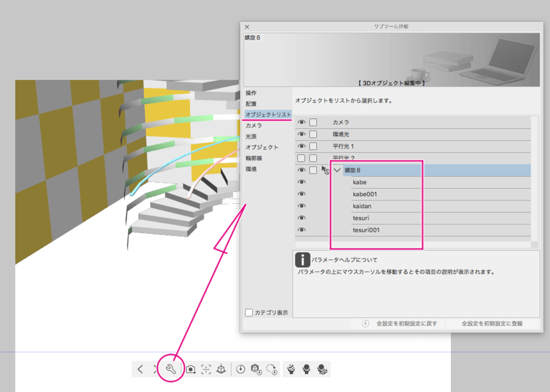Close the サブツール詳細 window

(x=247, y=27)
